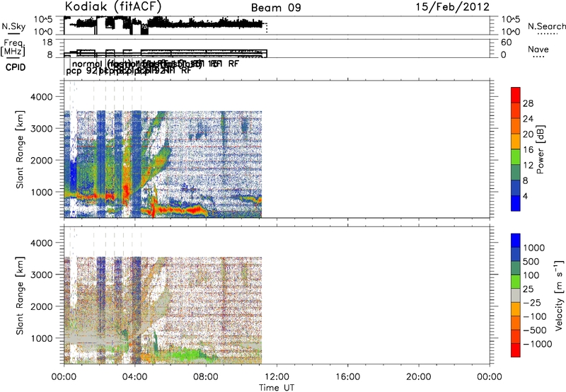Click the 'Nave' legend label
The image size is (566, 392).
538,49
